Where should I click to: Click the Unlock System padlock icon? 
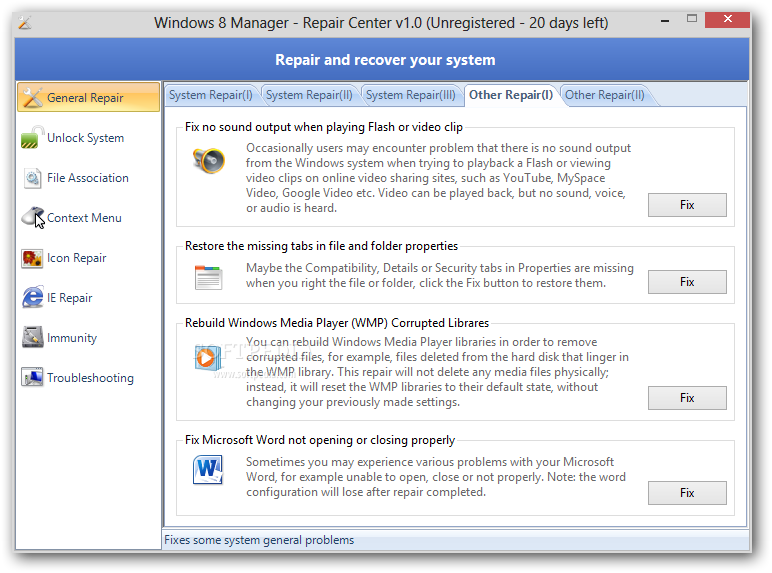point(32,137)
